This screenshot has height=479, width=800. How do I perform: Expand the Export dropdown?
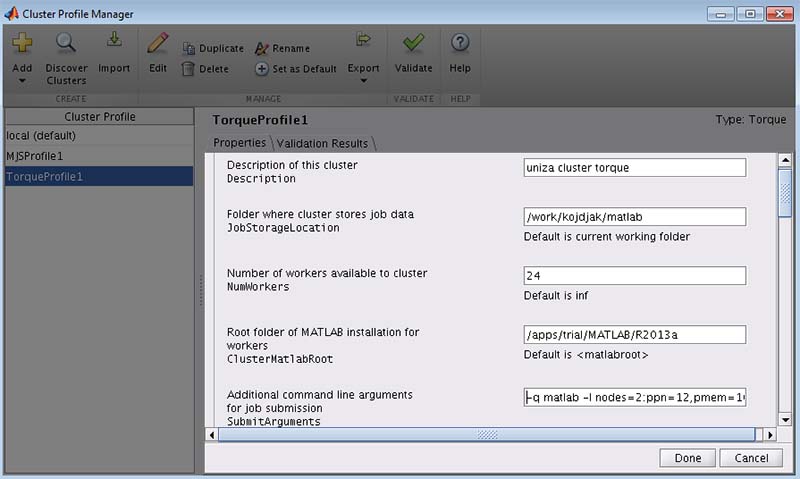click(363, 81)
